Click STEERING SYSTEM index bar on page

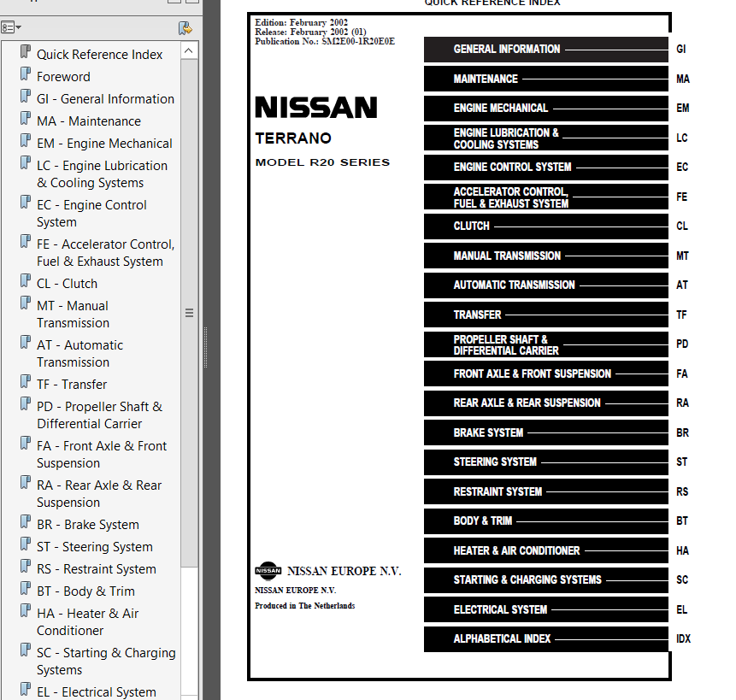coord(546,462)
